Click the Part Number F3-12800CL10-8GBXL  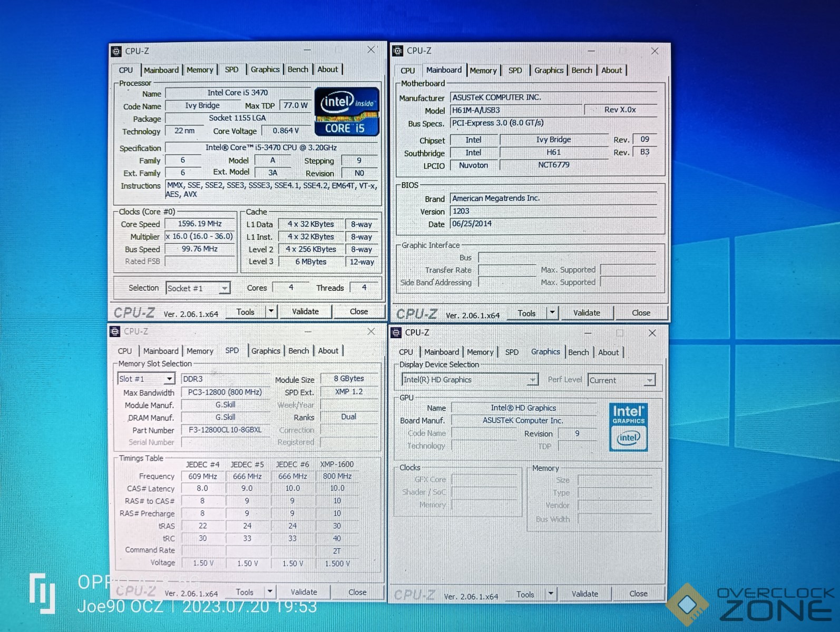click(225, 430)
